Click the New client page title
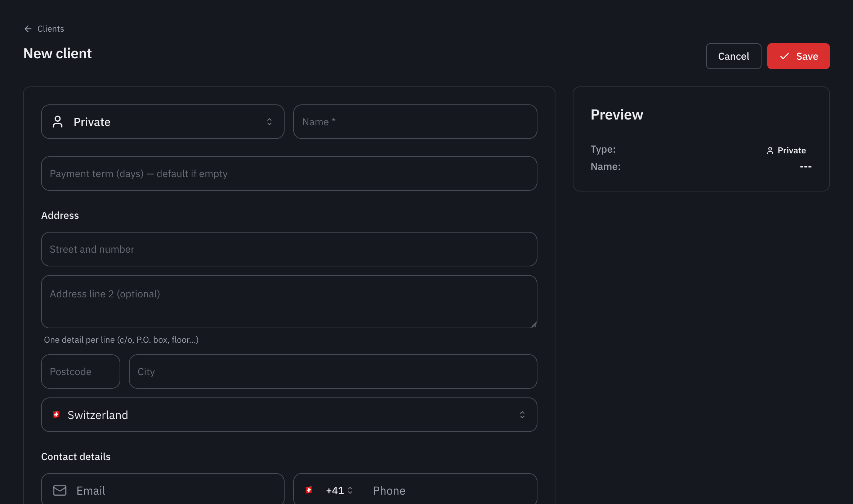 pos(58,54)
